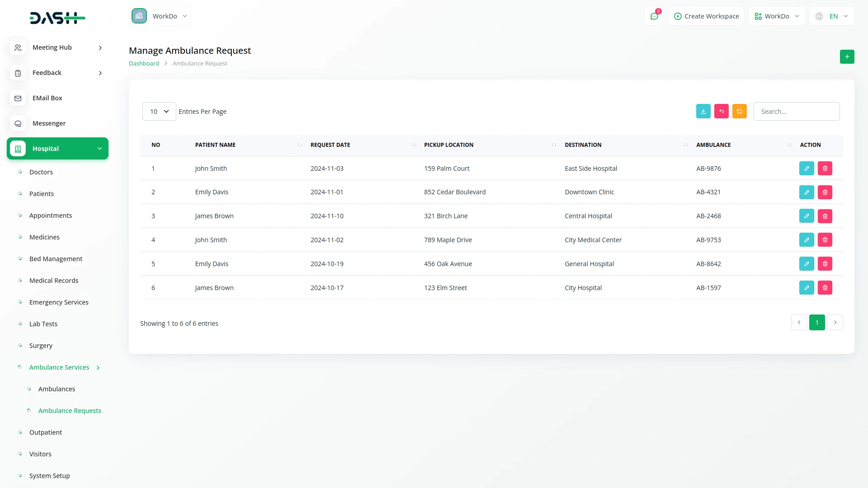Open the chat messages icon in header
Viewport: 868px width, 488px height.
[x=654, y=16]
